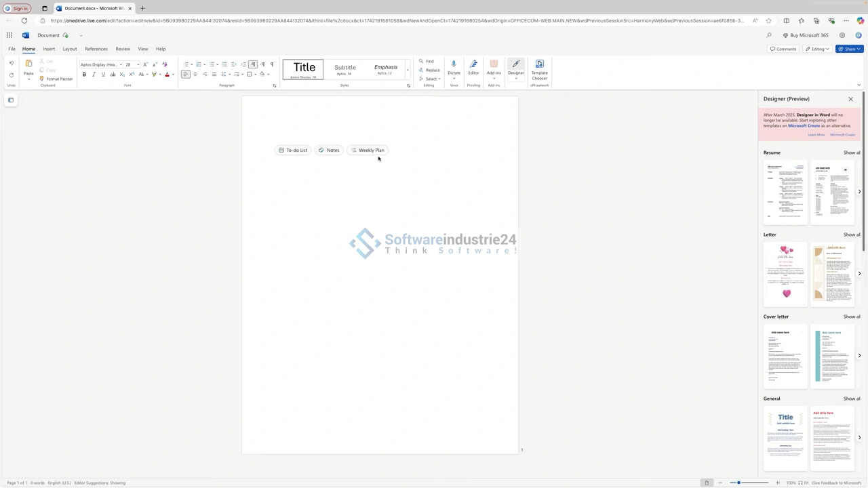
Task: Expand the Editing mode dropdown
Action: pyautogui.click(x=817, y=49)
